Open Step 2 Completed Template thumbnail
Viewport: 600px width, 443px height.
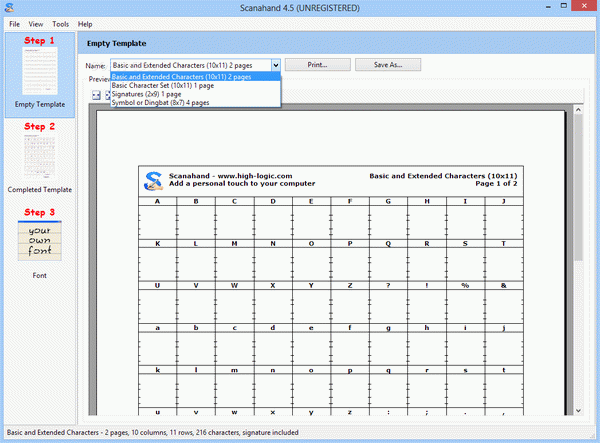40,156
